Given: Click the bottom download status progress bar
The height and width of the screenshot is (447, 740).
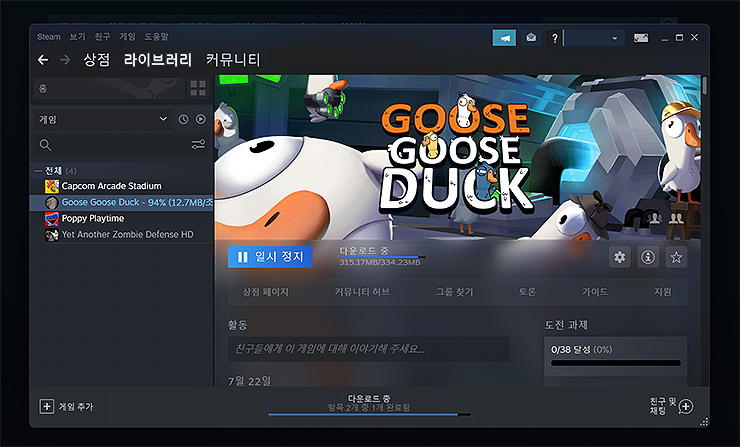Looking at the screenshot, I should click(x=370, y=414).
